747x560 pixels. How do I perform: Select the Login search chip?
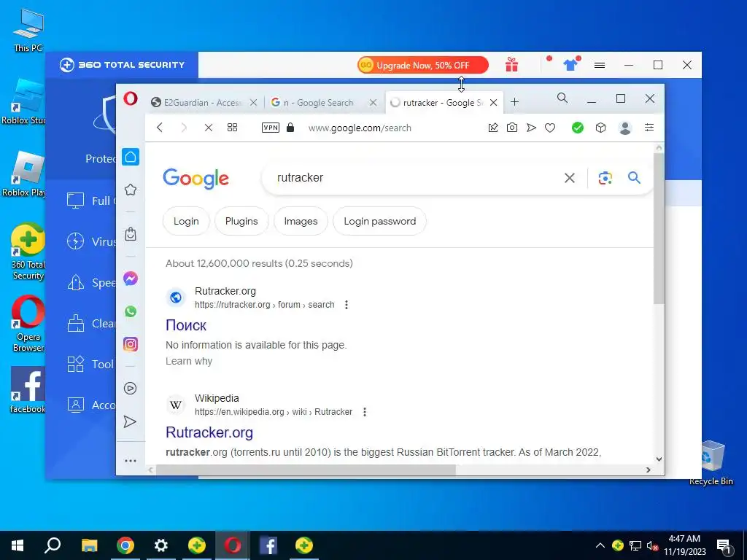tap(186, 221)
